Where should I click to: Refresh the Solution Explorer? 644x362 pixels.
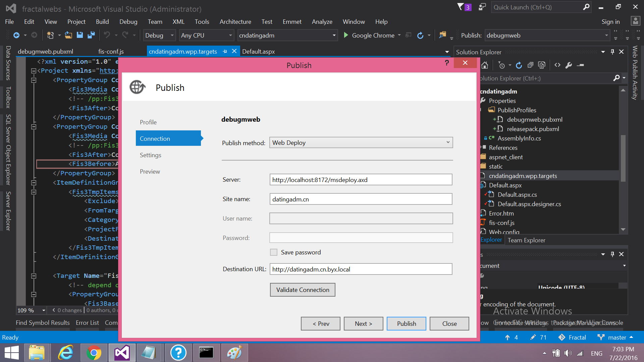pos(519,65)
